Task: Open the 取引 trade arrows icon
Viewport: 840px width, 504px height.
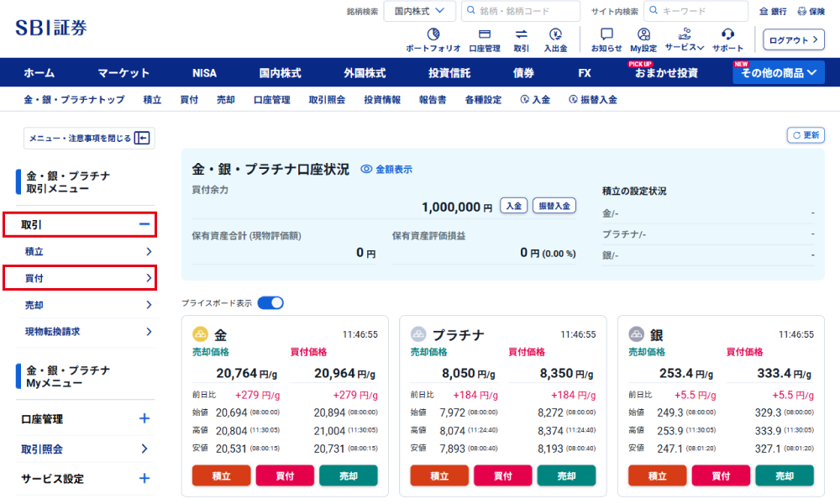Action: [521, 34]
